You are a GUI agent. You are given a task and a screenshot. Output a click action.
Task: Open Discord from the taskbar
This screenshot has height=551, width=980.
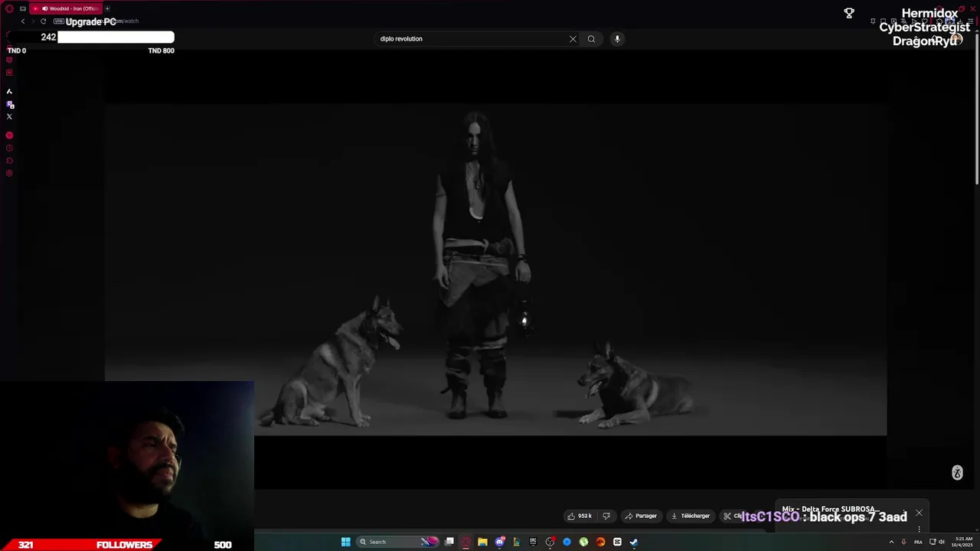click(x=500, y=542)
